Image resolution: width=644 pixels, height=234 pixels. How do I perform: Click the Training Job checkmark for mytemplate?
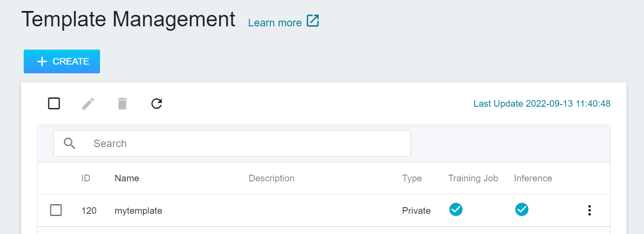[x=456, y=210]
